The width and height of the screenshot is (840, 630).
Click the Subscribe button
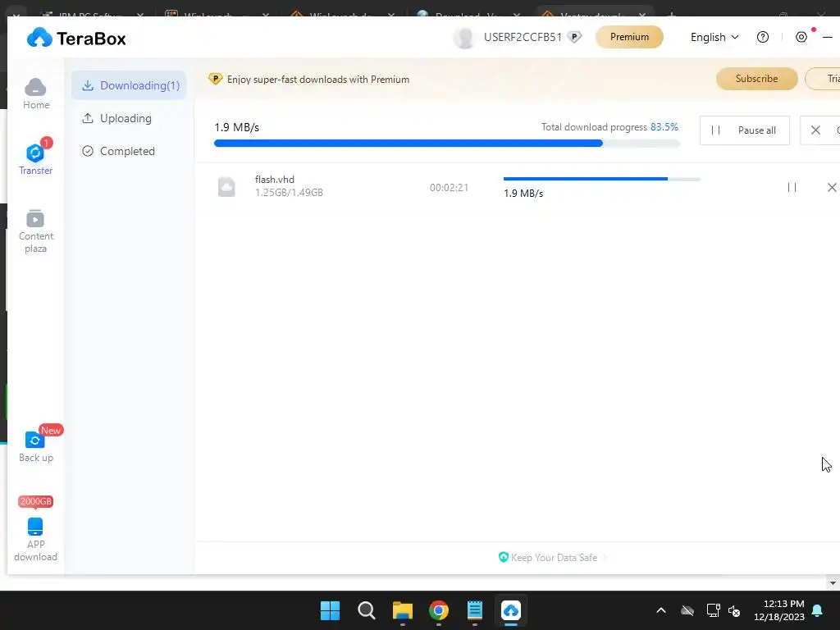(x=756, y=79)
